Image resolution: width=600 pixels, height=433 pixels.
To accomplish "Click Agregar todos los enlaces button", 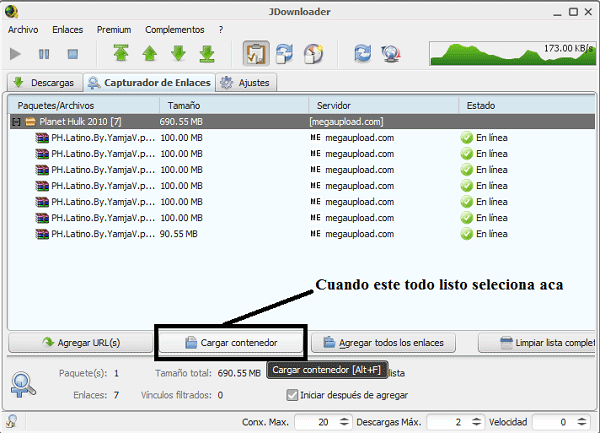I will click(383, 342).
